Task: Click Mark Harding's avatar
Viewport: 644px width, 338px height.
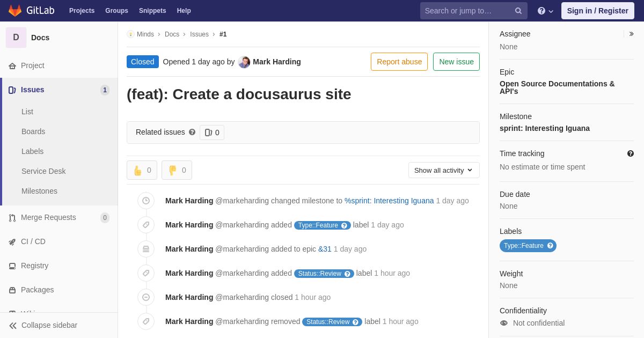Action: coord(244,62)
